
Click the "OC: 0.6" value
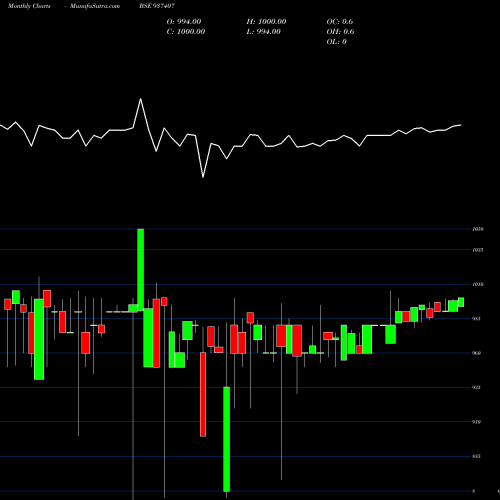click(340, 22)
